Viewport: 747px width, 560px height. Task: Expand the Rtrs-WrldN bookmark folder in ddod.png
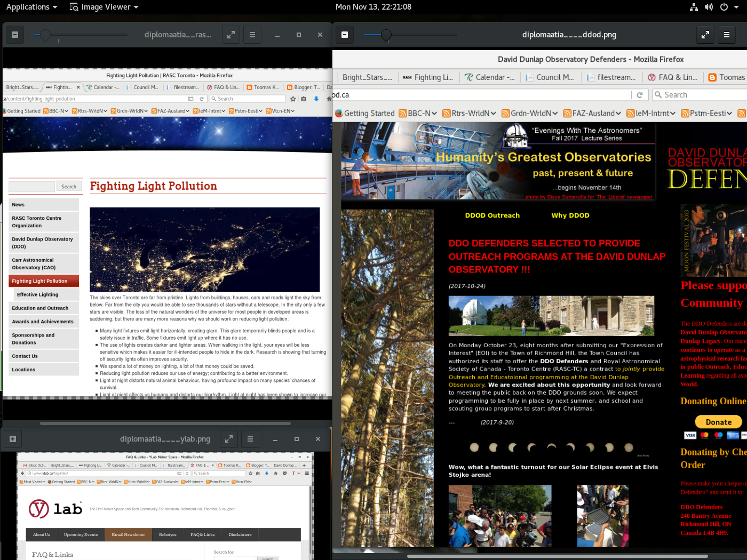tap(470, 113)
